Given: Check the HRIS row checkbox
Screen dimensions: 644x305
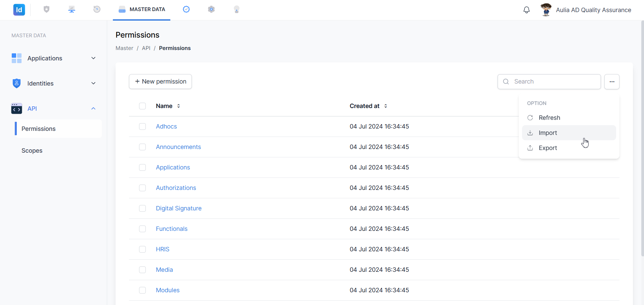Looking at the screenshot, I should pos(142,249).
